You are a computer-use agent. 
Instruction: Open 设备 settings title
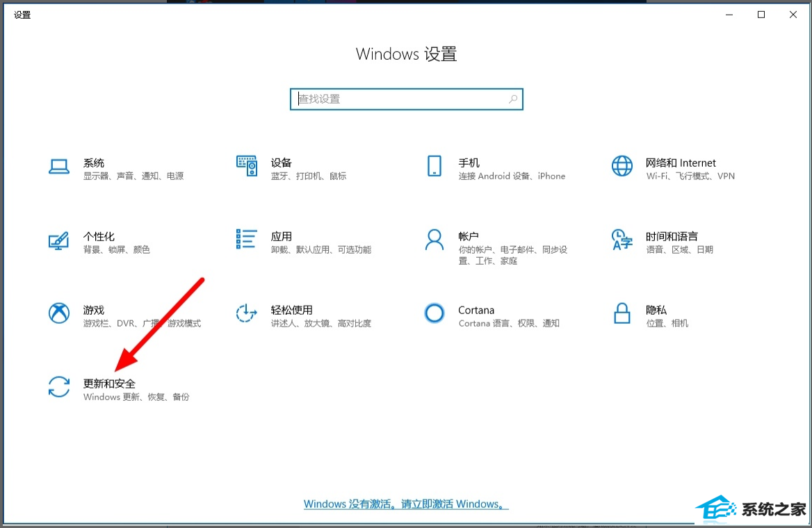pos(281,163)
